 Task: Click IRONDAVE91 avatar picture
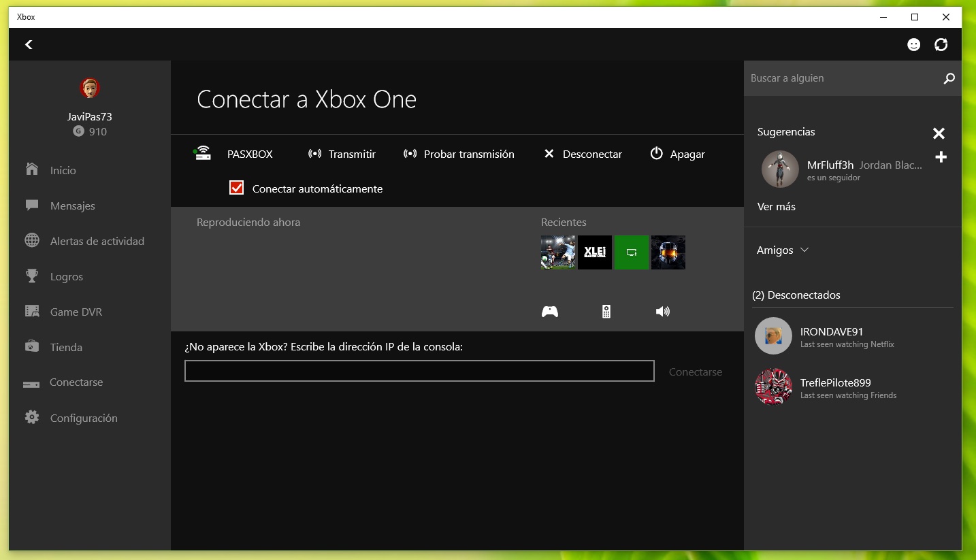tap(774, 336)
